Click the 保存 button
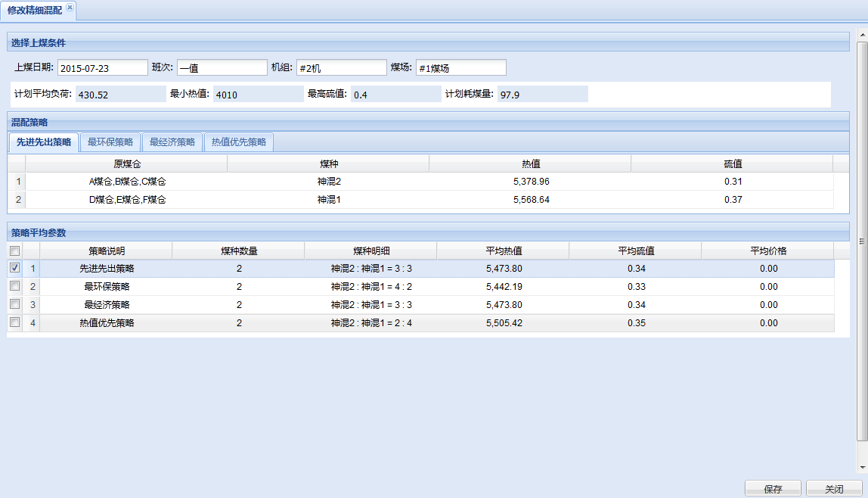Screen dimensions: 868x498 tap(773, 489)
